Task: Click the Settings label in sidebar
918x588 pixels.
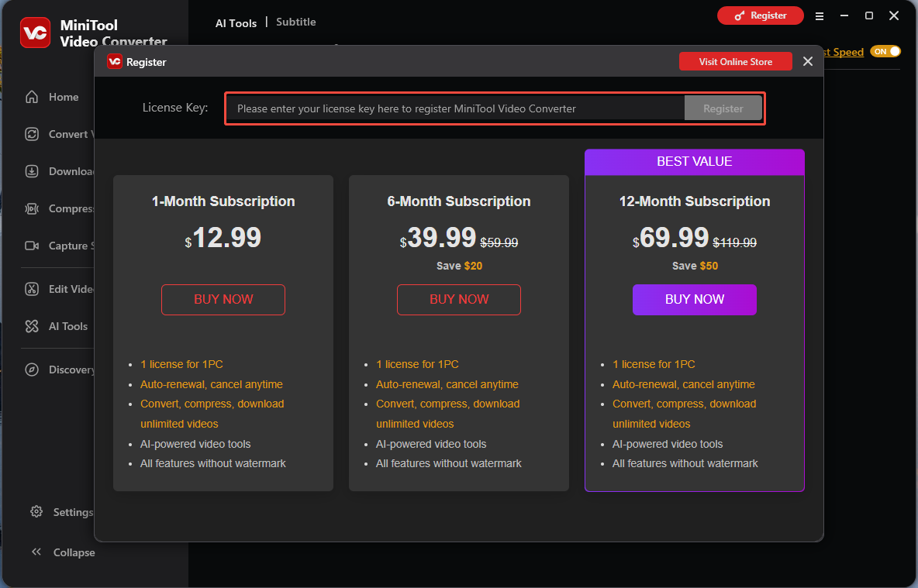Action: click(x=73, y=513)
